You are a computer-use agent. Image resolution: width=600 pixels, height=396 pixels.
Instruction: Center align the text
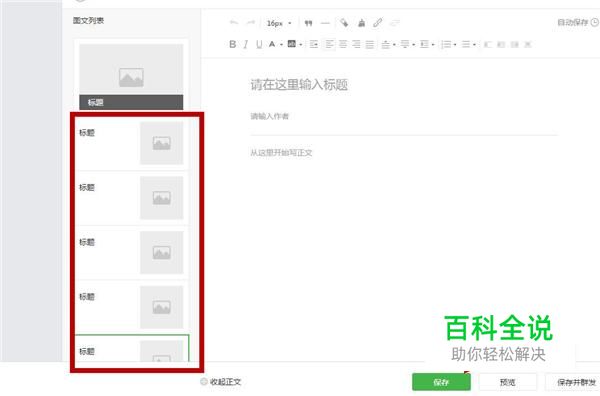click(343, 44)
